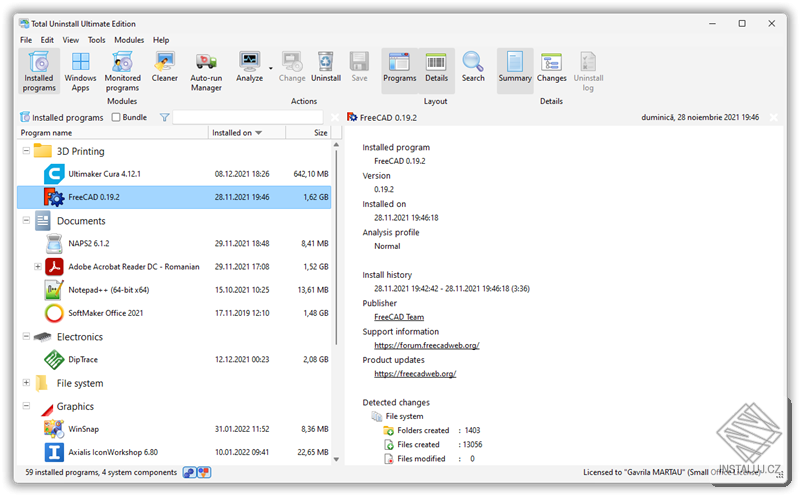The height and width of the screenshot is (496, 800).
Task: Click second status bar view icon
Action: tap(204, 473)
